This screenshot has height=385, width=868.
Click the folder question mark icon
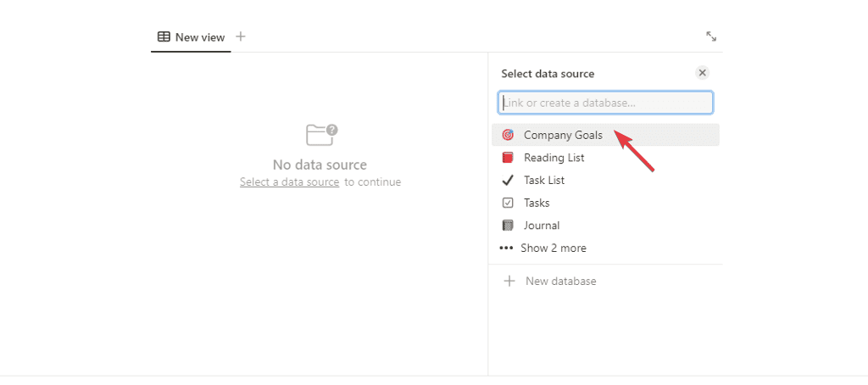click(321, 134)
